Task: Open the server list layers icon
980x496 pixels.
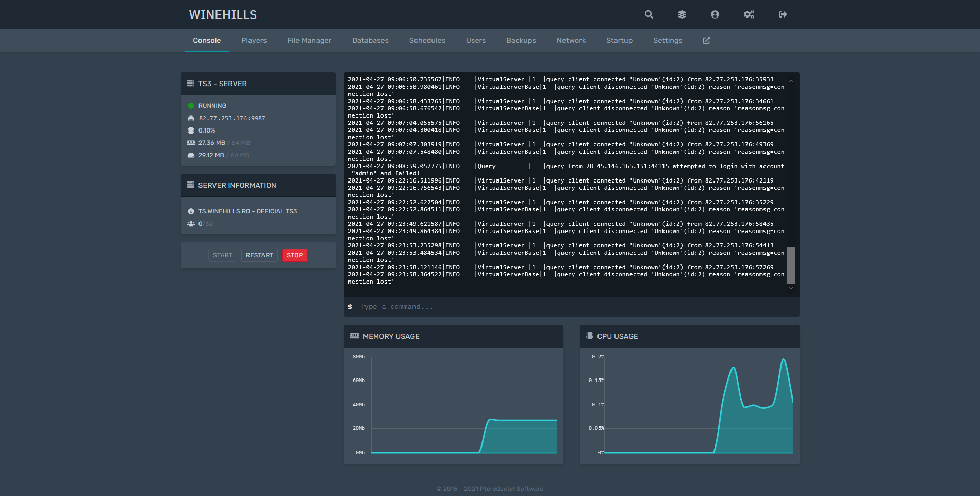Action: (682, 14)
